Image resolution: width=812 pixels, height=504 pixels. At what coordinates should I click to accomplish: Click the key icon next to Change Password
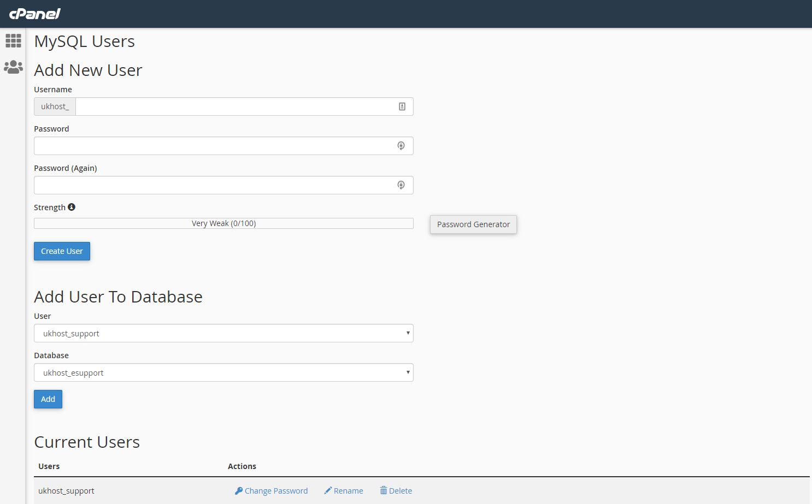click(237, 490)
